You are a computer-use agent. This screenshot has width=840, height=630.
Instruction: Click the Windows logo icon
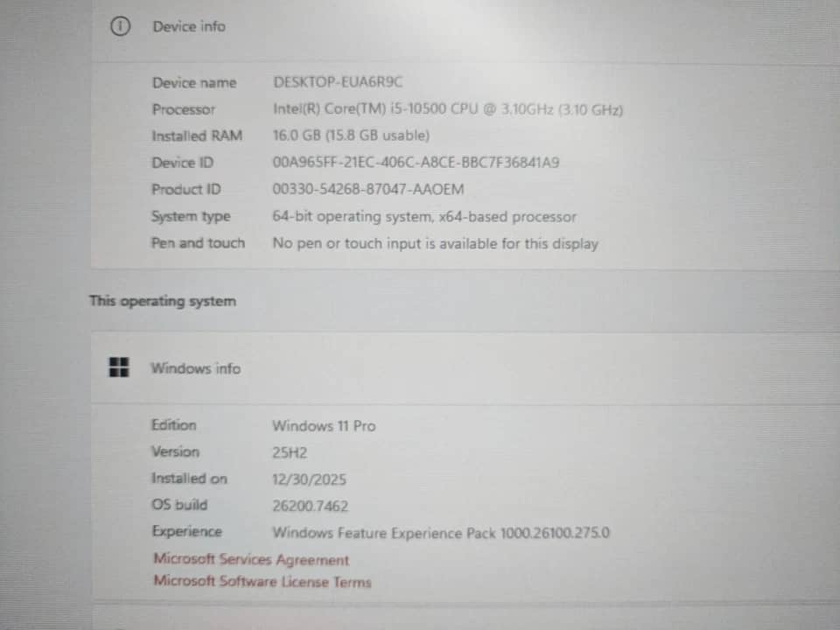coord(119,367)
